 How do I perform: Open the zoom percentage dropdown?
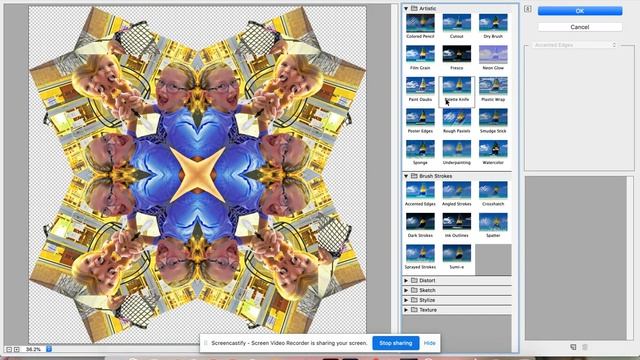pos(49,349)
